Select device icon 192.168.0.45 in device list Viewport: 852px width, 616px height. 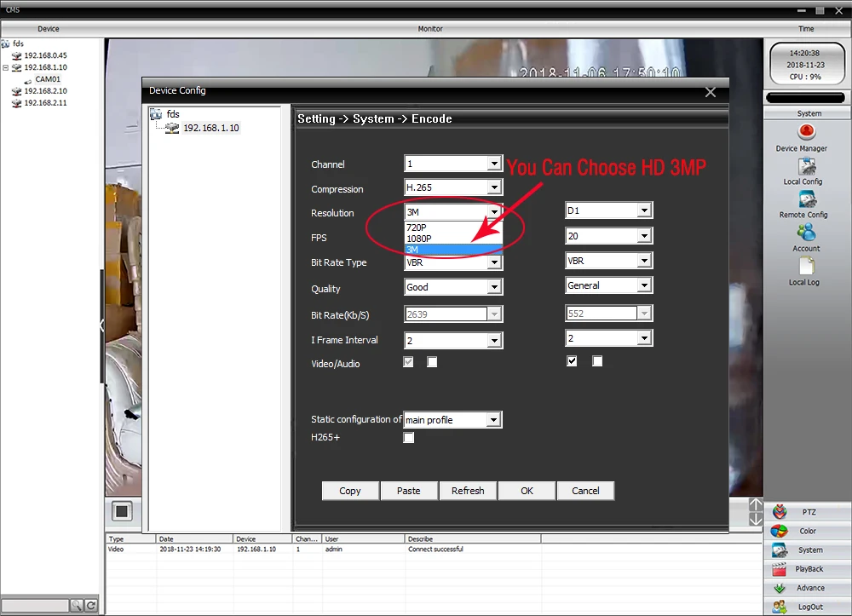[x=17, y=55]
